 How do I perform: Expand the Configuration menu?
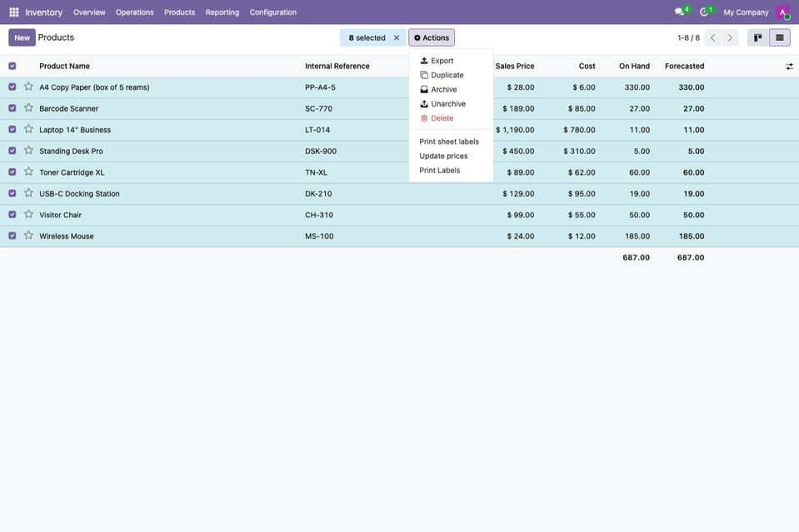pyautogui.click(x=273, y=12)
